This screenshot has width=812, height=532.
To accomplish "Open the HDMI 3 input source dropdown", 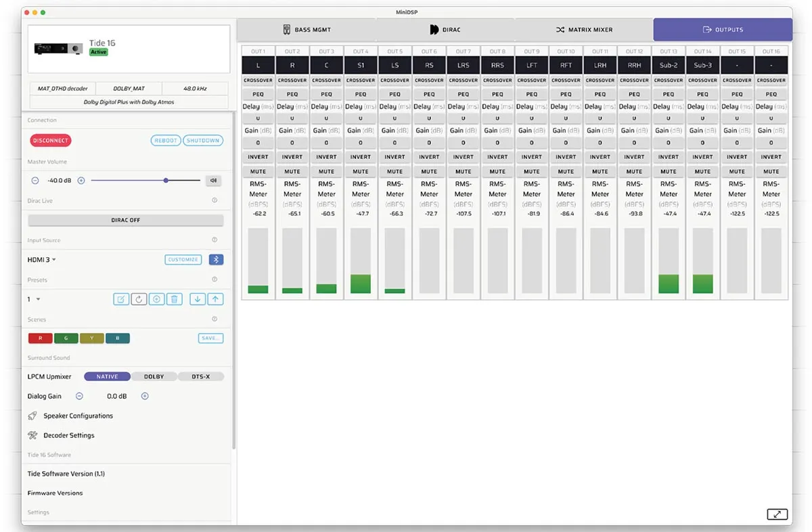I will 41,260.
